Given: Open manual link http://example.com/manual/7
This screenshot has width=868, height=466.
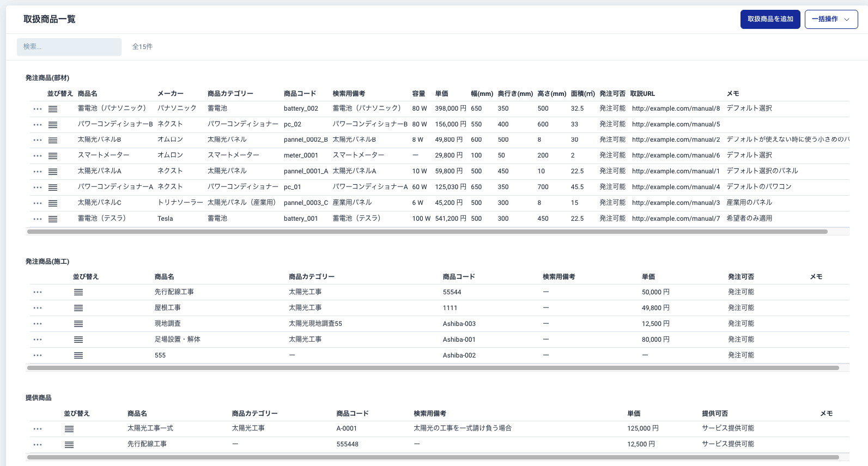Looking at the screenshot, I should pos(676,219).
